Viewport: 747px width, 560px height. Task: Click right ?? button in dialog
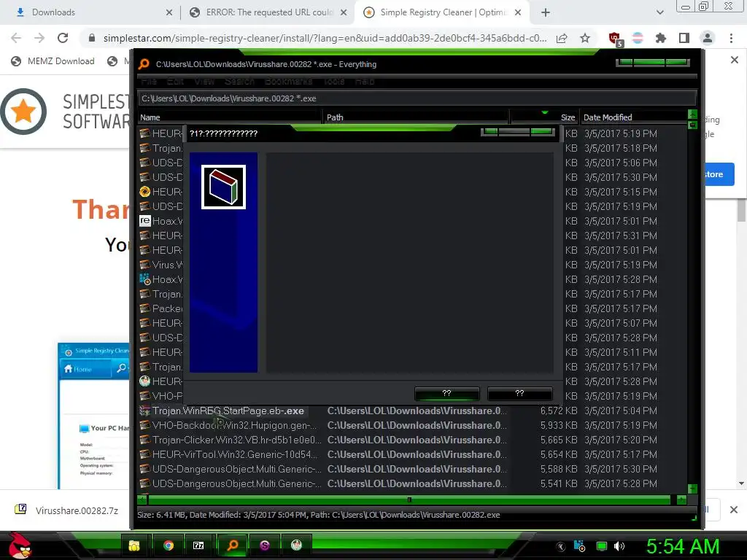pos(519,393)
